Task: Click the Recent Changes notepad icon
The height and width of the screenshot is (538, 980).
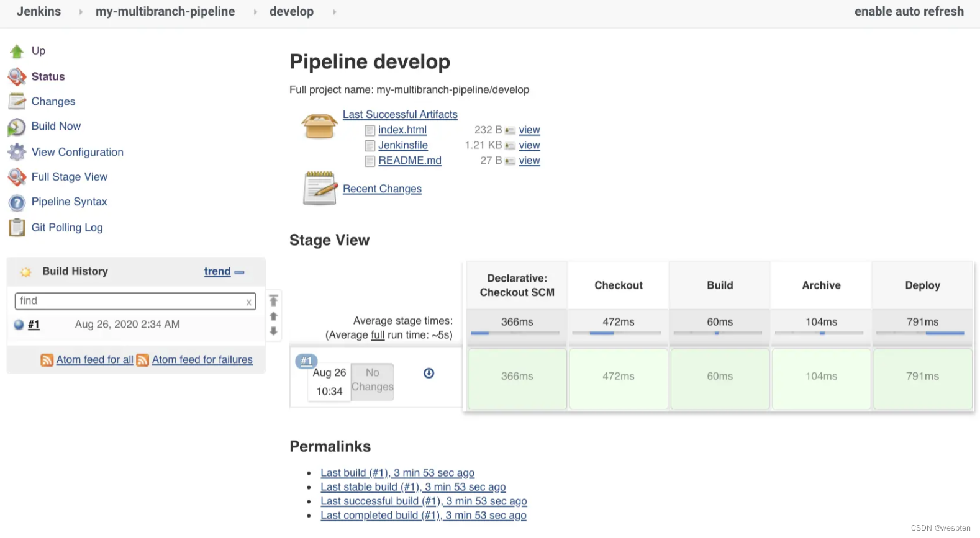Action: click(x=319, y=188)
